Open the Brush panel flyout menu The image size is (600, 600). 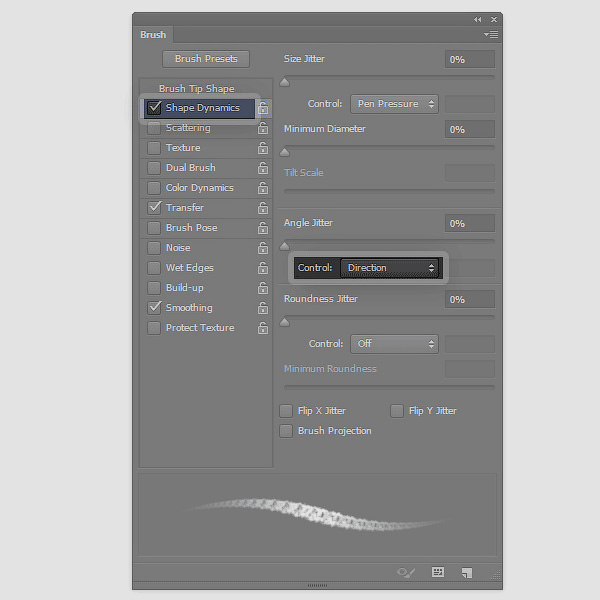[491, 35]
